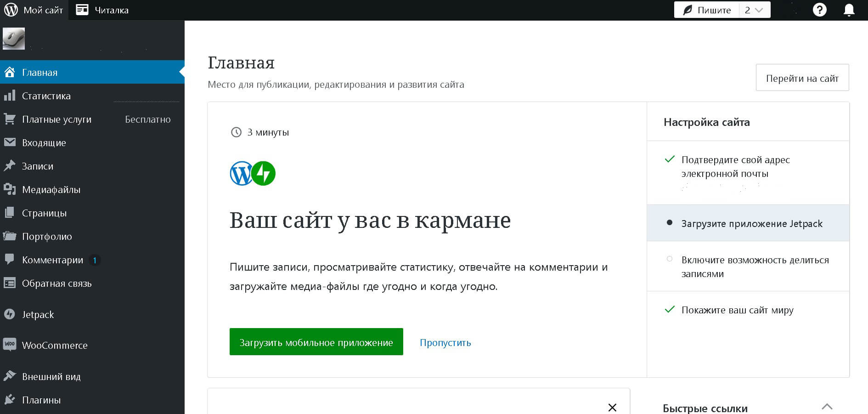Open Jetpack menu item
The width and height of the screenshot is (868, 414).
(92, 314)
